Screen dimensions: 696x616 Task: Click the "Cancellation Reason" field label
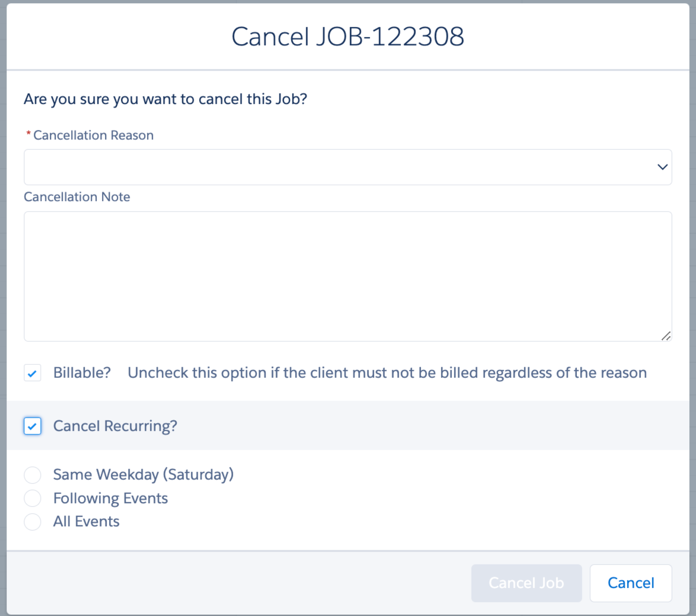(x=93, y=136)
